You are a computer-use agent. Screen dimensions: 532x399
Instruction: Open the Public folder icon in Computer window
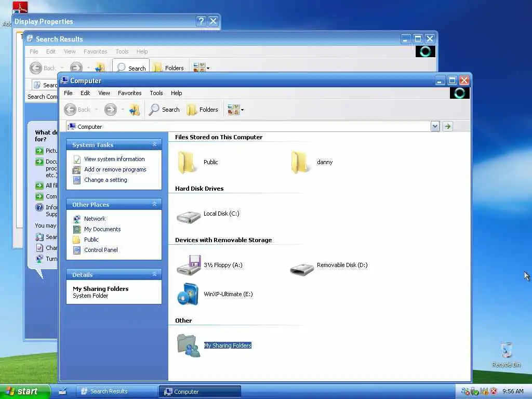pyautogui.click(x=187, y=163)
